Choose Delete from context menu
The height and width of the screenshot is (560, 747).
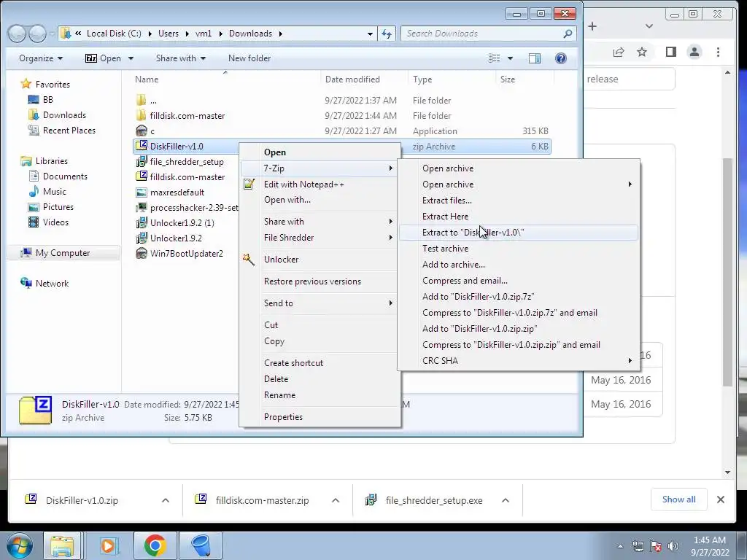tap(320, 379)
